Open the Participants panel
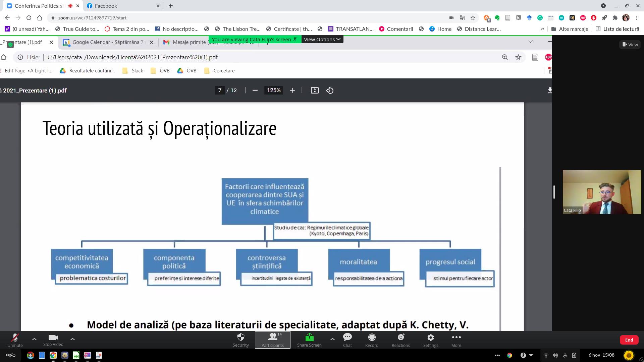The width and height of the screenshot is (644, 362). [x=272, y=340]
